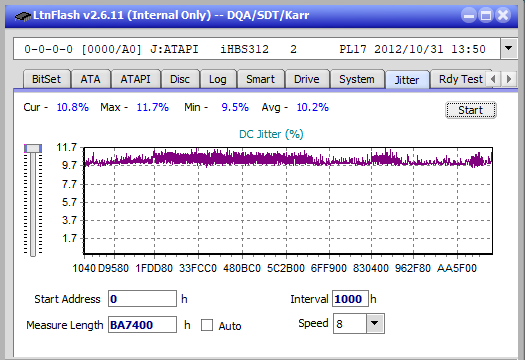525x360 pixels.
Task: Switch to the System tab
Action: (x=357, y=79)
